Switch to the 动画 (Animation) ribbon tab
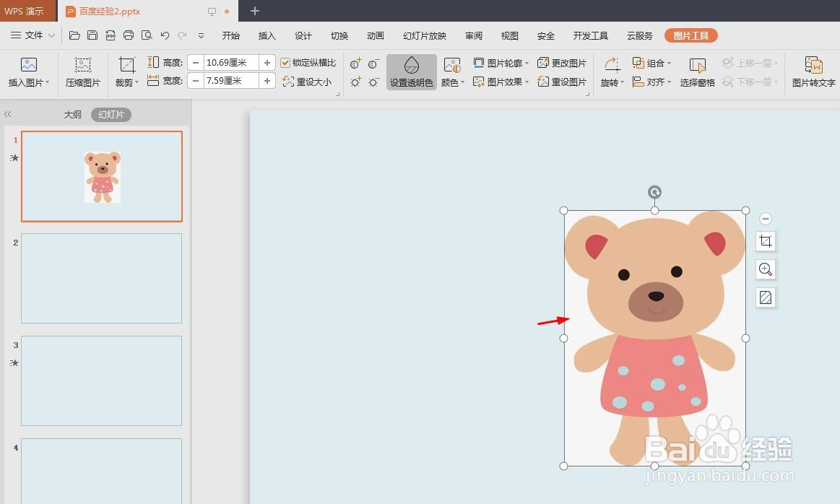 (x=375, y=35)
